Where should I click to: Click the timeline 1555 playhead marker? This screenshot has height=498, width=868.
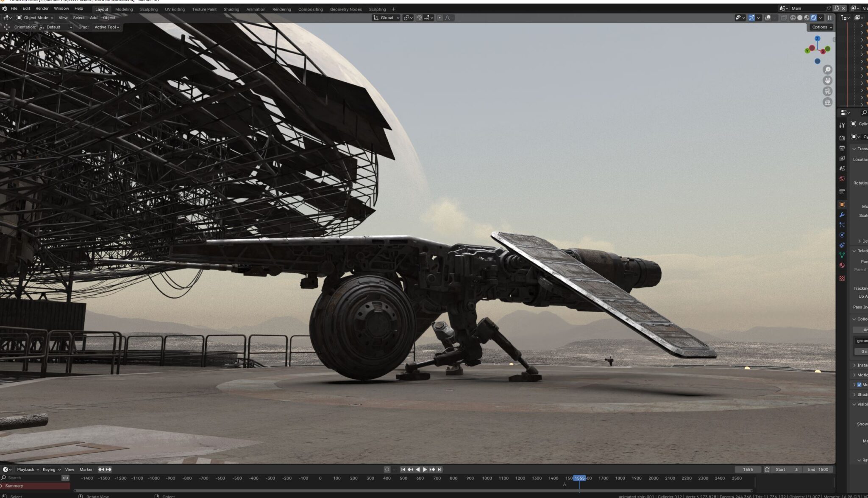(x=579, y=478)
